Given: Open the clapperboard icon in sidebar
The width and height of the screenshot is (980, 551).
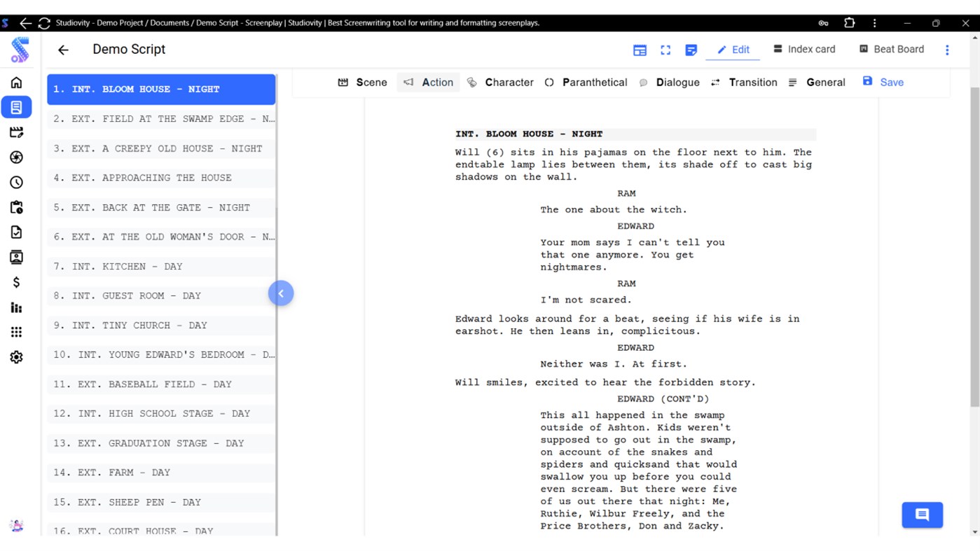Looking at the screenshot, I should coord(16,132).
